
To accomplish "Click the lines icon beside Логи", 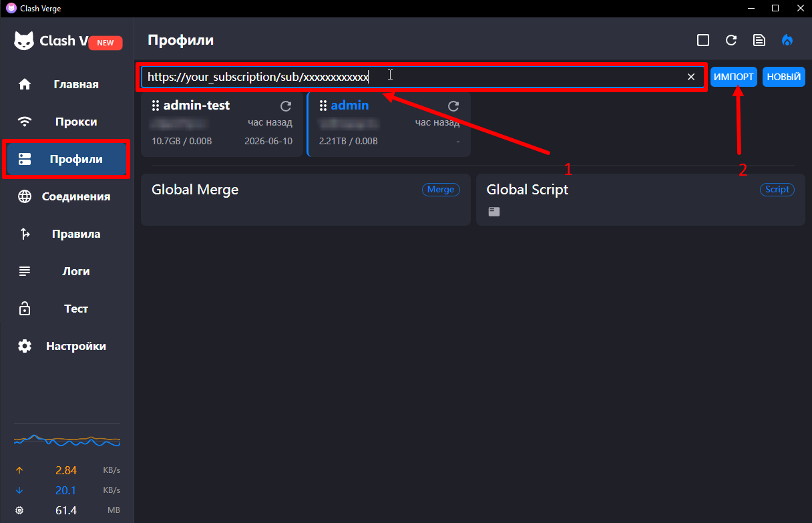I will tap(25, 271).
